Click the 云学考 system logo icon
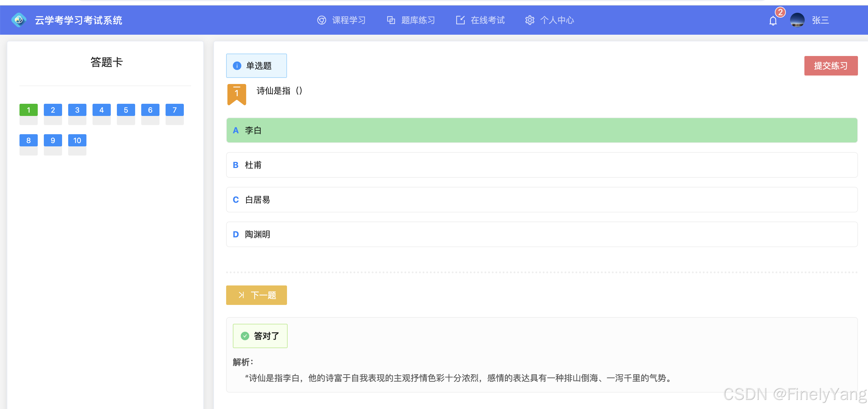868x409 pixels. 19,20
